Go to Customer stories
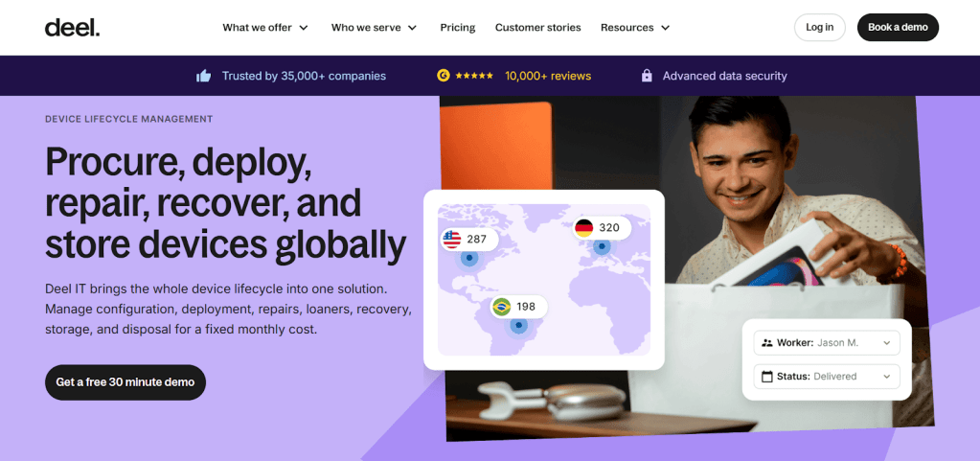Screen dimensions: 980x461 pos(537,28)
